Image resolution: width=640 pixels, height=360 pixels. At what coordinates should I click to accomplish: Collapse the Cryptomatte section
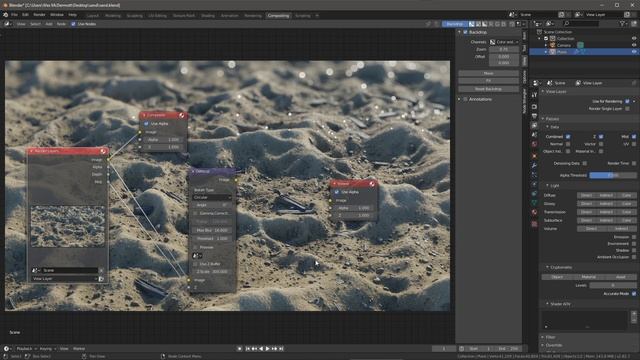[x=547, y=267]
